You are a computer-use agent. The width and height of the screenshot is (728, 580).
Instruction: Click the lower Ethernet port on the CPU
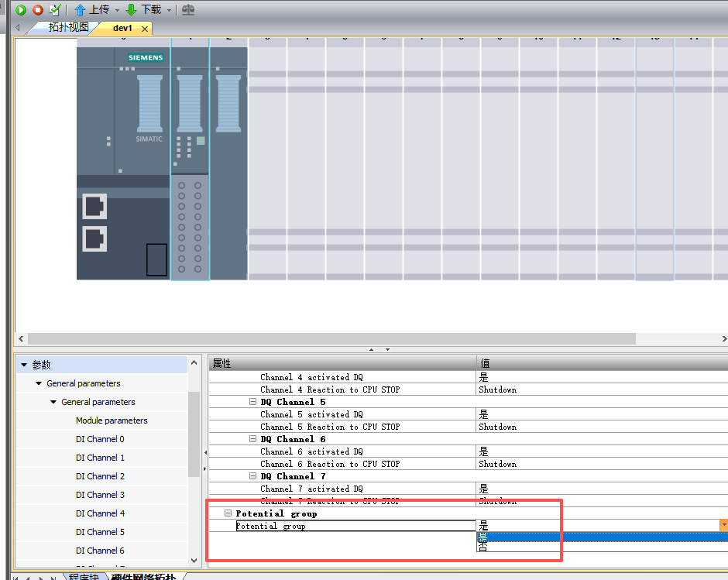(x=94, y=239)
